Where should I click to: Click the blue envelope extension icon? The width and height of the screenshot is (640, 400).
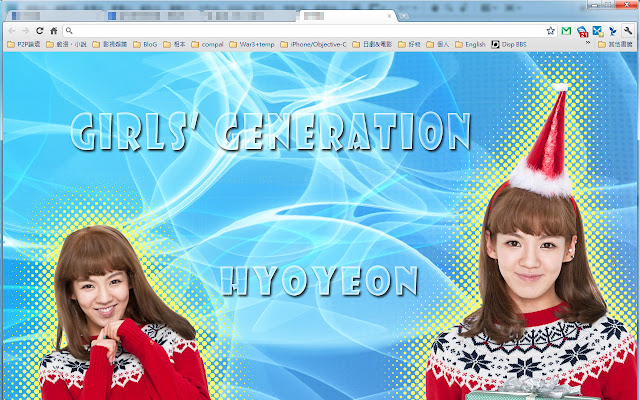pyautogui.click(x=598, y=31)
